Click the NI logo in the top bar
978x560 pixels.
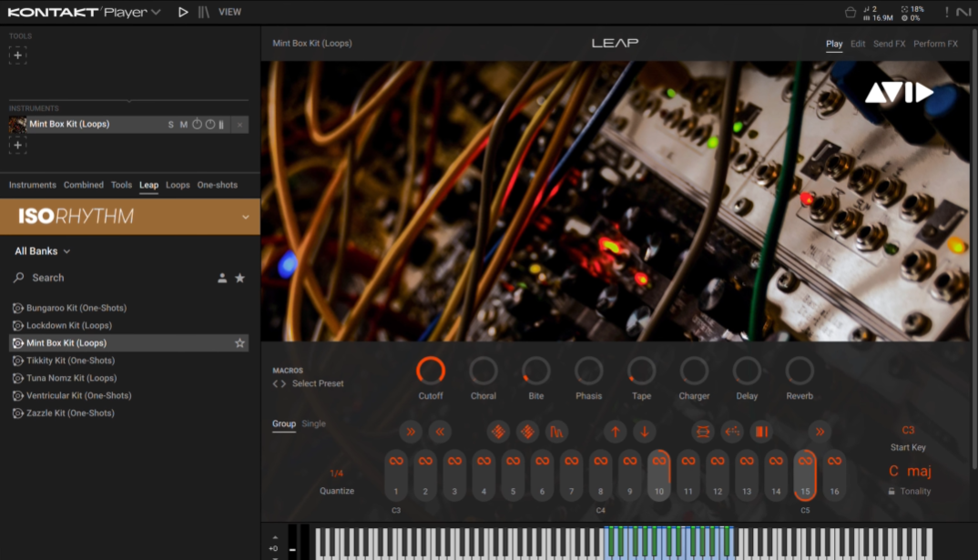tap(963, 12)
